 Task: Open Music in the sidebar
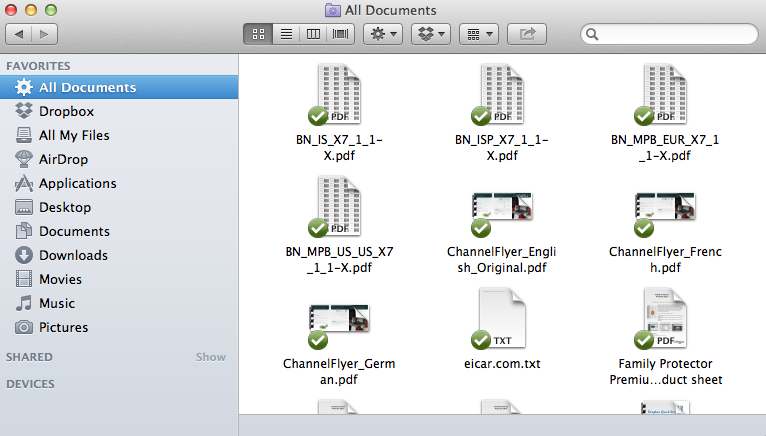click(x=119, y=303)
